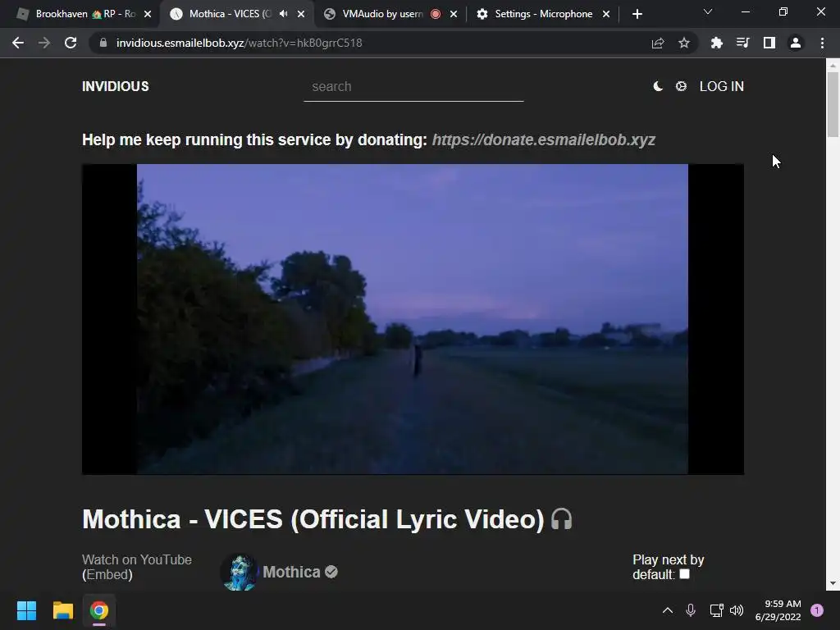Open Chrome profile avatar icon
The height and width of the screenshot is (630, 840).
[796, 43]
